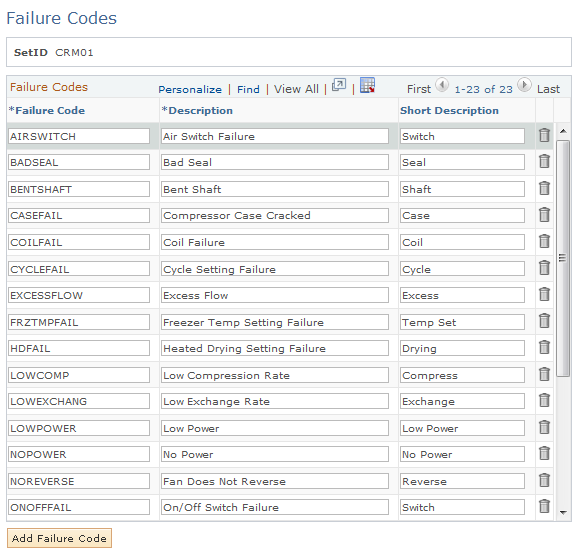Edit the EXCESSFLOW failure code field
The image size is (582, 551).
click(79, 296)
